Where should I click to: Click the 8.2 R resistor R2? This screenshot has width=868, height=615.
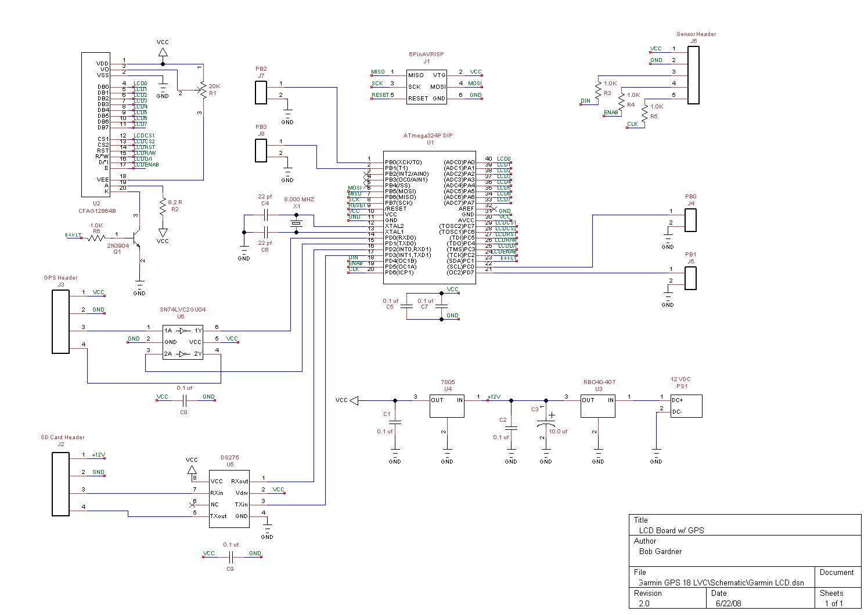pyautogui.click(x=163, y=205)
